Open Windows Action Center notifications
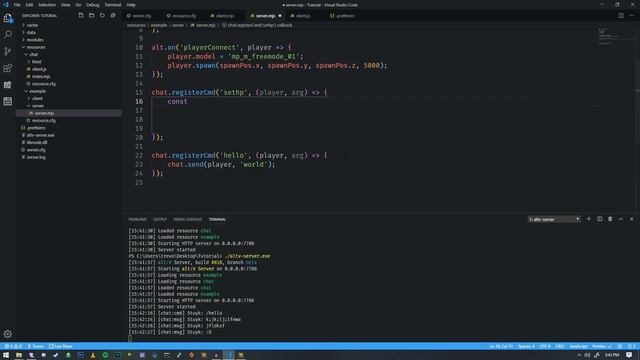 point(629,355)
